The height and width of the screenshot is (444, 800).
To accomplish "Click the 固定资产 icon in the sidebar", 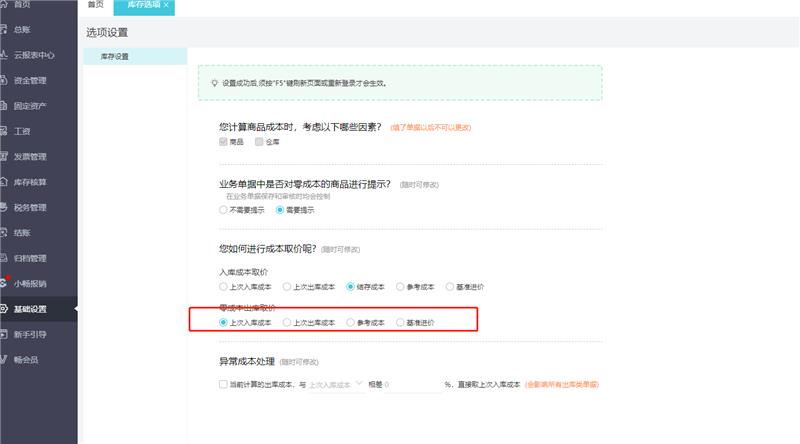I will pos(4,105).
